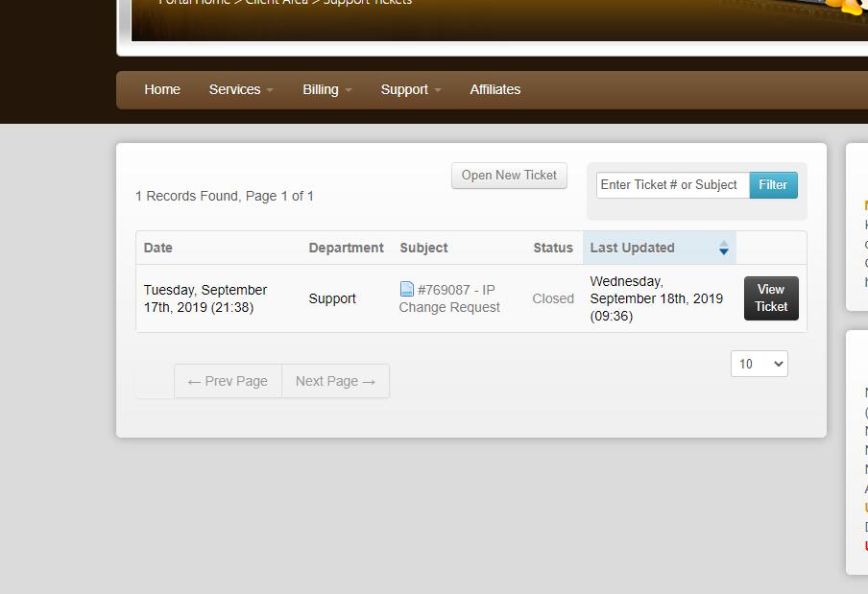
Task: Go to Prev Page in pagination
Action: click(228, 381)
